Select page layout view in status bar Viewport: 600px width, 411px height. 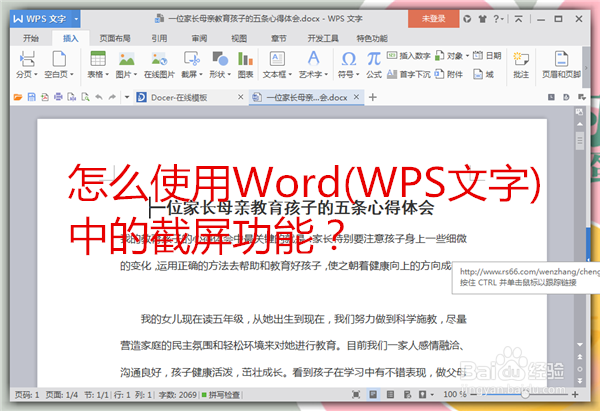(x=373, y=395)
